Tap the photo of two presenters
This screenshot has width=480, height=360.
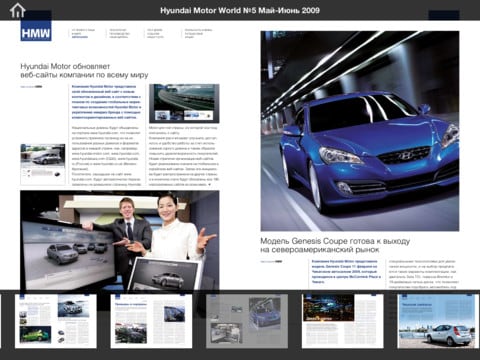[x=120, y=240]
